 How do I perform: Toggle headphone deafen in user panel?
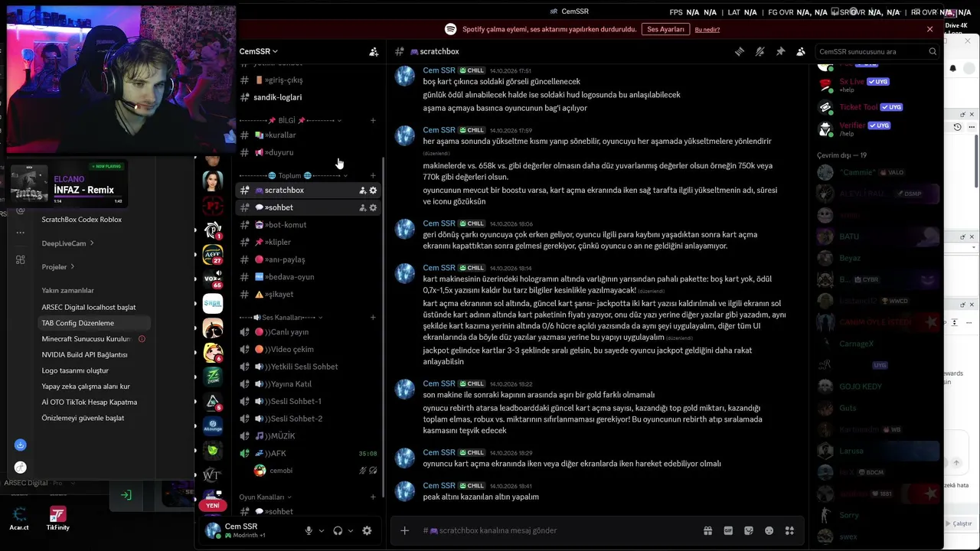coord(338,530)
